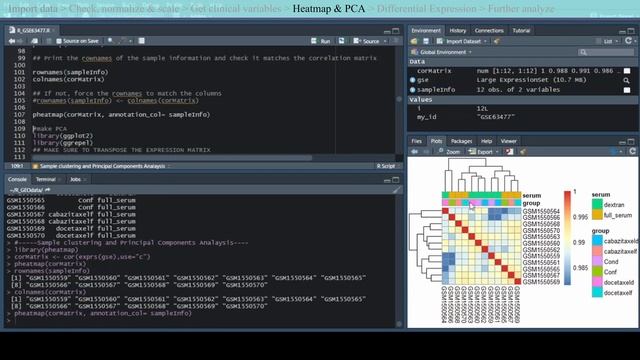Viewport: 640px width, 360px height.
Task: Open the code tools wand dropdown
Action: click(124, 41)
